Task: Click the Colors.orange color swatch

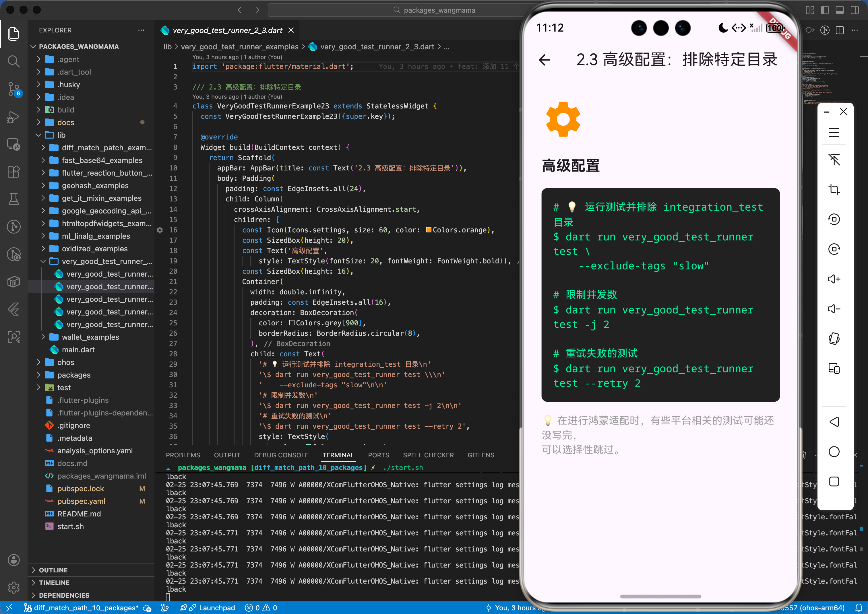Action: point(428,230)
